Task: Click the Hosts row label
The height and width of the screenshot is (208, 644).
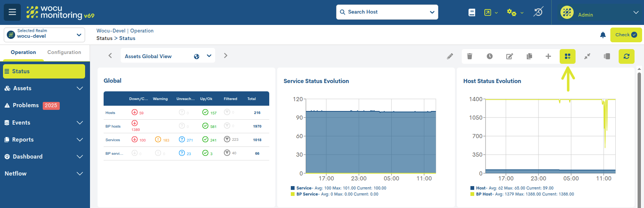Action: point(110,113)
